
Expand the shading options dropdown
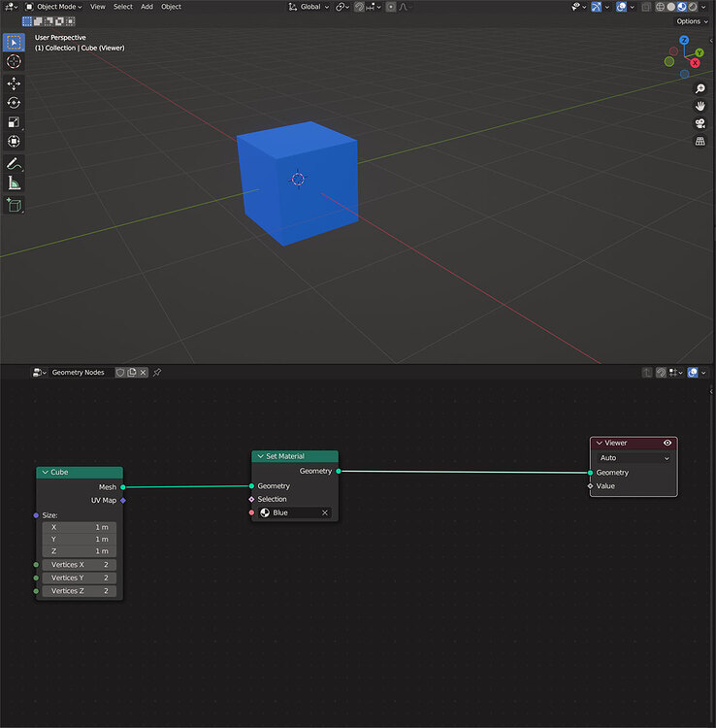pos(704,7)
